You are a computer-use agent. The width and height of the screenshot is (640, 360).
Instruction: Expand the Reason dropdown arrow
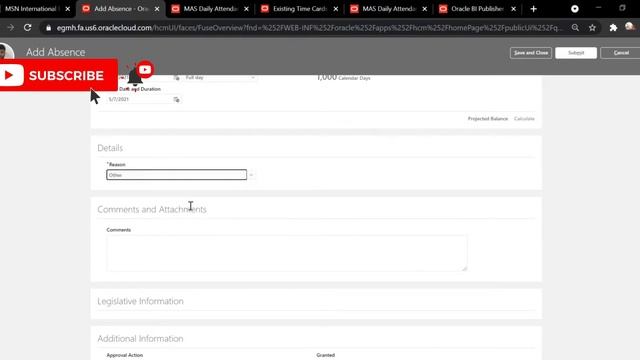pyautogui.click(x=251, y=175)
